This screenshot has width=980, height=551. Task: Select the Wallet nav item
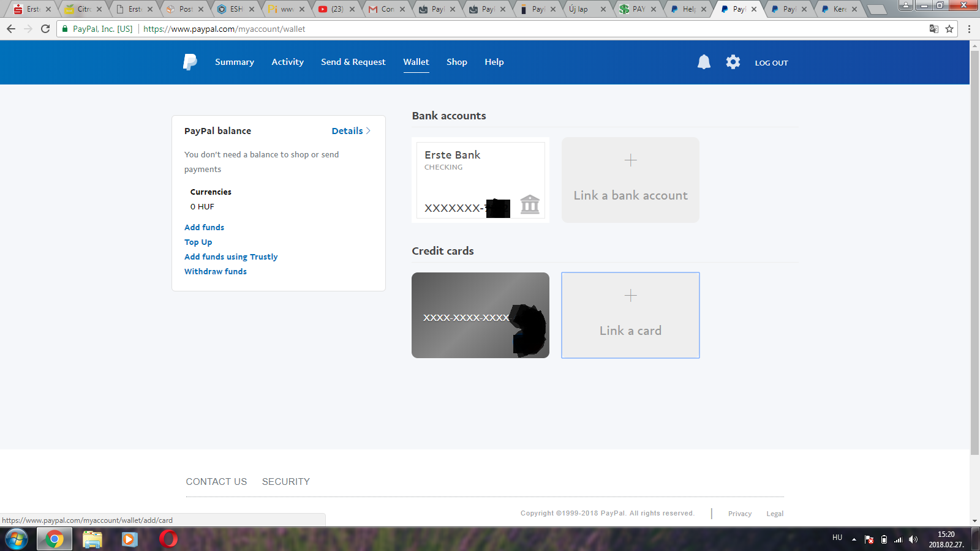(416, 62)
